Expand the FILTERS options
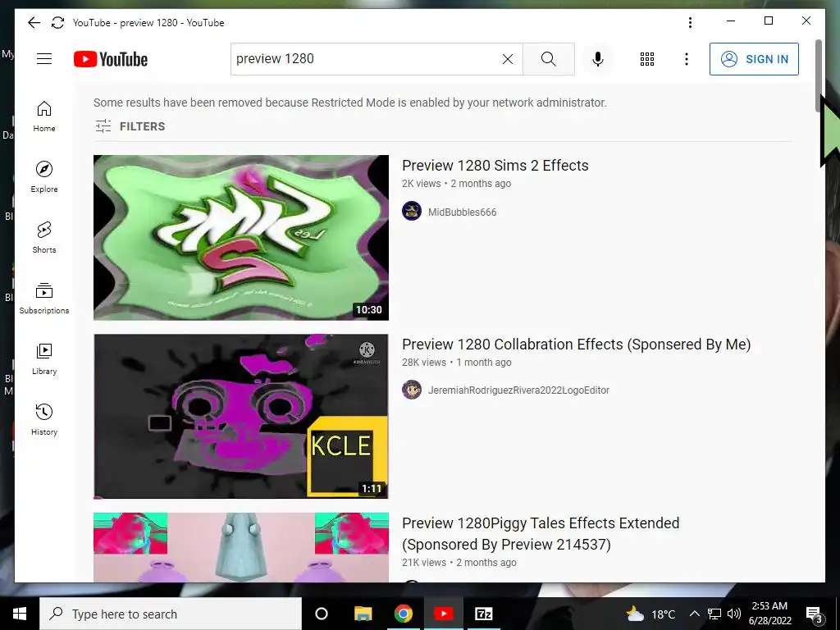The image size is (840, 630). tap(130, 126)
